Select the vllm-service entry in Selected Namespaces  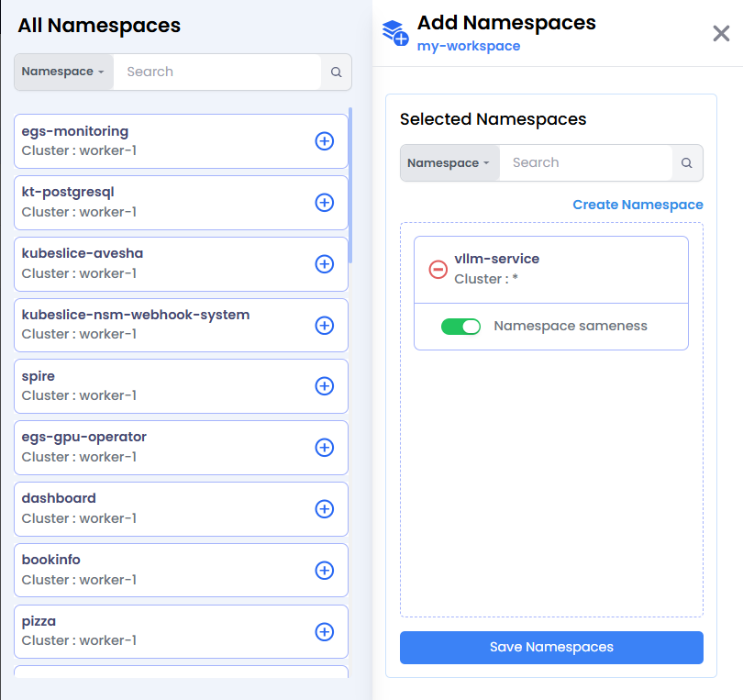point(497,259)
